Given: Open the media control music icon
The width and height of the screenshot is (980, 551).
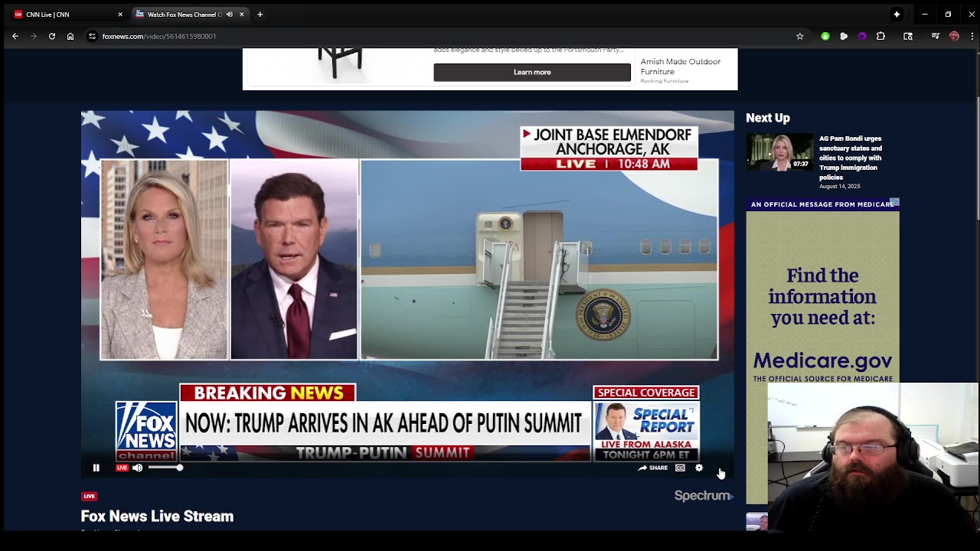Looking at the screenshot, I should click(x=935, y=36).
